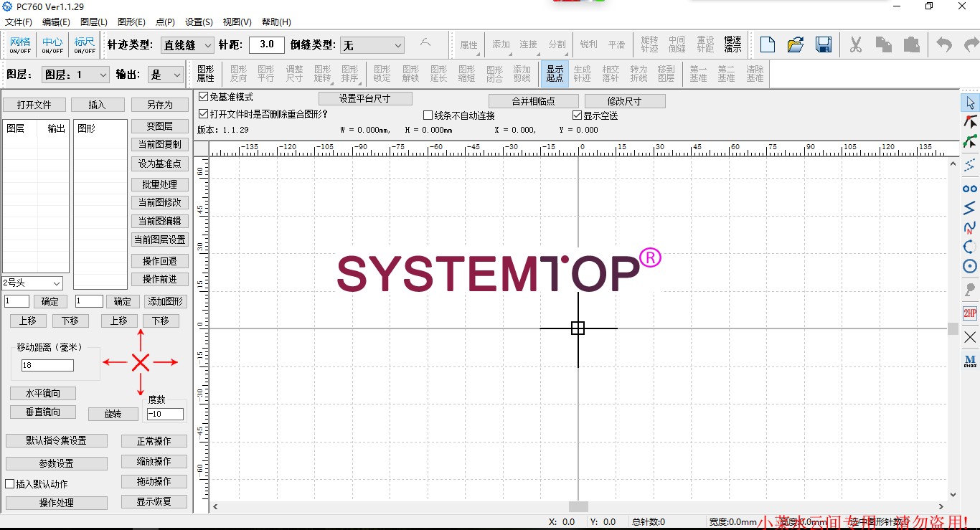Select the red node edit tool

click(x=970, y=122)
